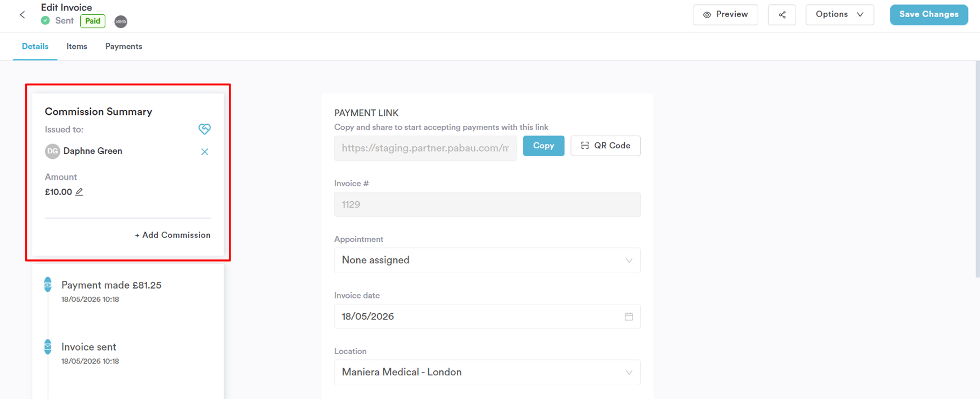Click the Invoice sent timeline marker icon
The width and height of the screenshot is (980, 399).
pos(48,347)
